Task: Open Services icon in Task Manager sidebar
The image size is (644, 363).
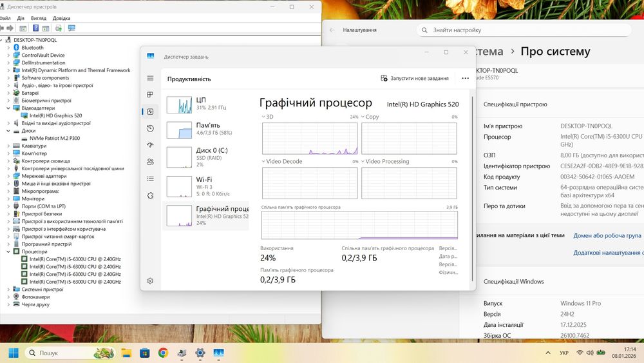Action: point(150,195)
